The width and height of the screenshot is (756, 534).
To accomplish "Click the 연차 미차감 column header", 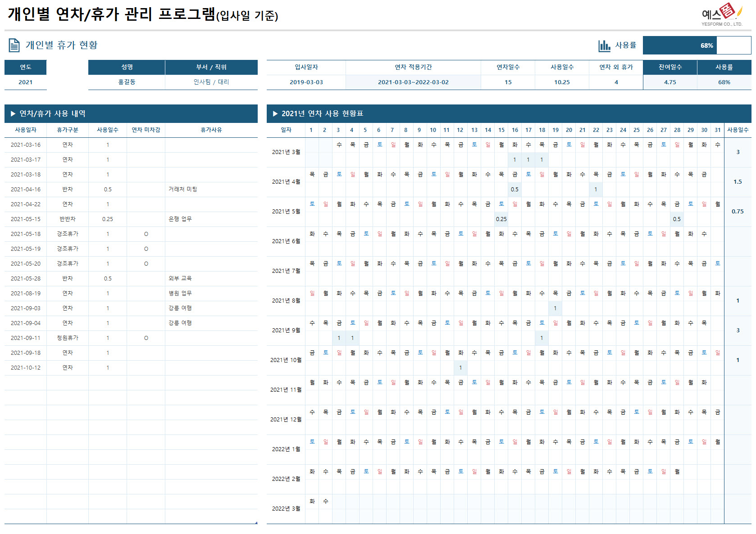I will coord(146,130).
